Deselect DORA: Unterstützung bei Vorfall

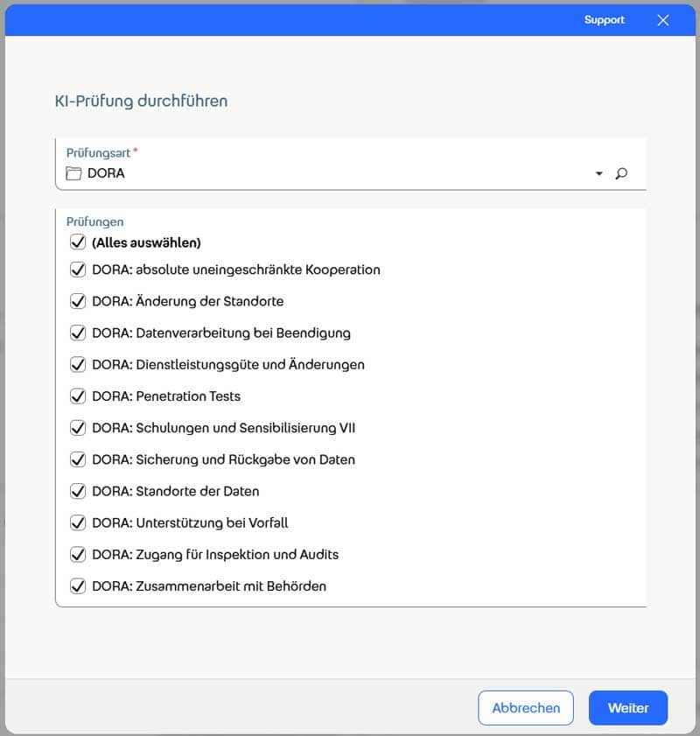(x=78, y=522)
